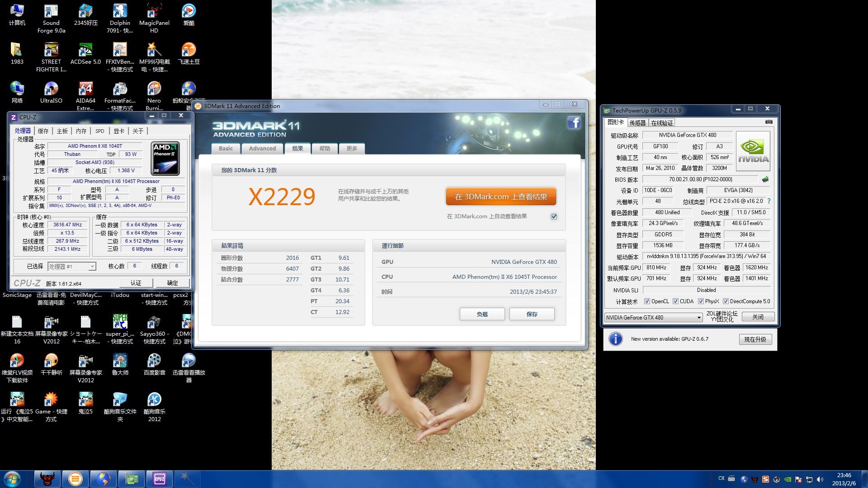Launch ACDSee 5.0 desktop icon
This screenshot has width=868, height=488.
point(85,54)
